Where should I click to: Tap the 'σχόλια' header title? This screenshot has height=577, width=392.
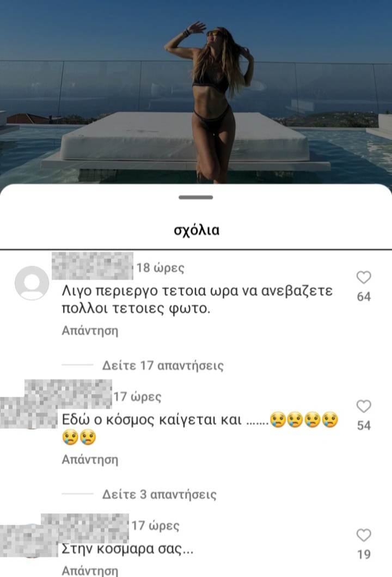(197, 230)
